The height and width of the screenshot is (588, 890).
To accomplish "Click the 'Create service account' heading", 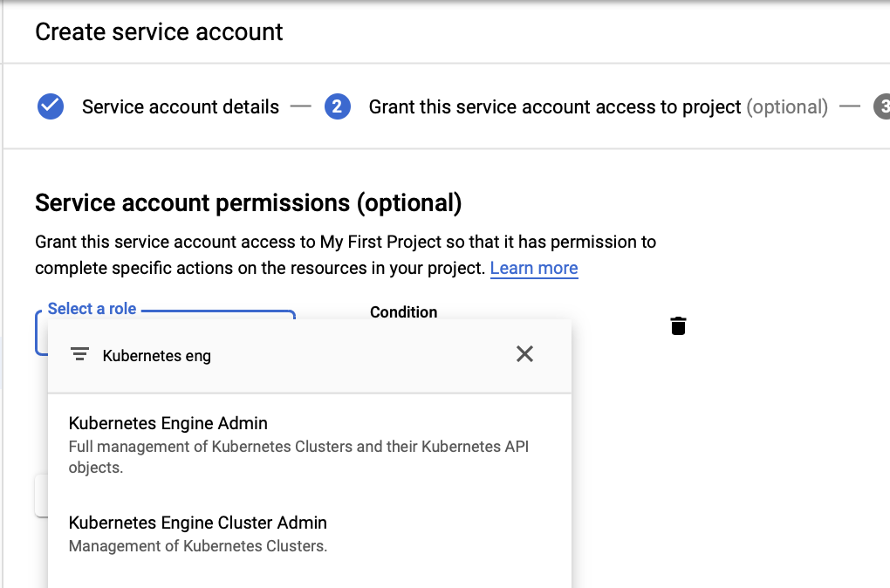I will pyautogui.click(x=159, y=31).
